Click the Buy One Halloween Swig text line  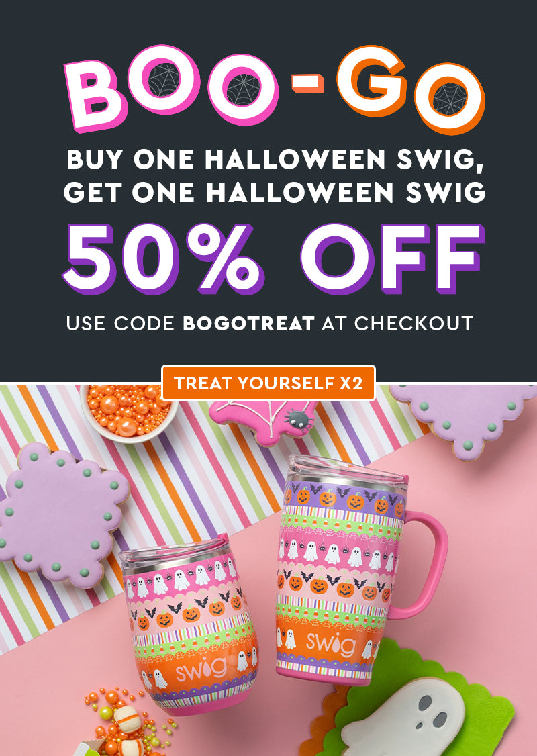click(x=275, y=159)
